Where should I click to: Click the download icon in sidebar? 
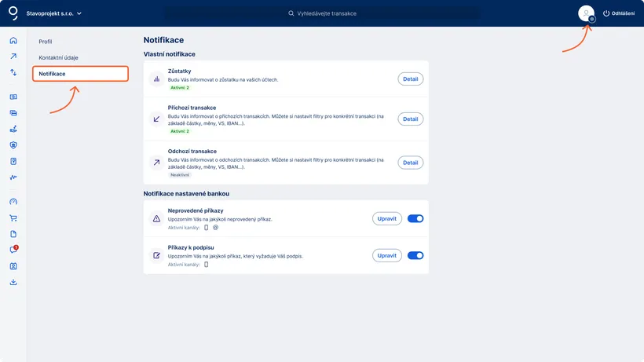tap(13, 282)
